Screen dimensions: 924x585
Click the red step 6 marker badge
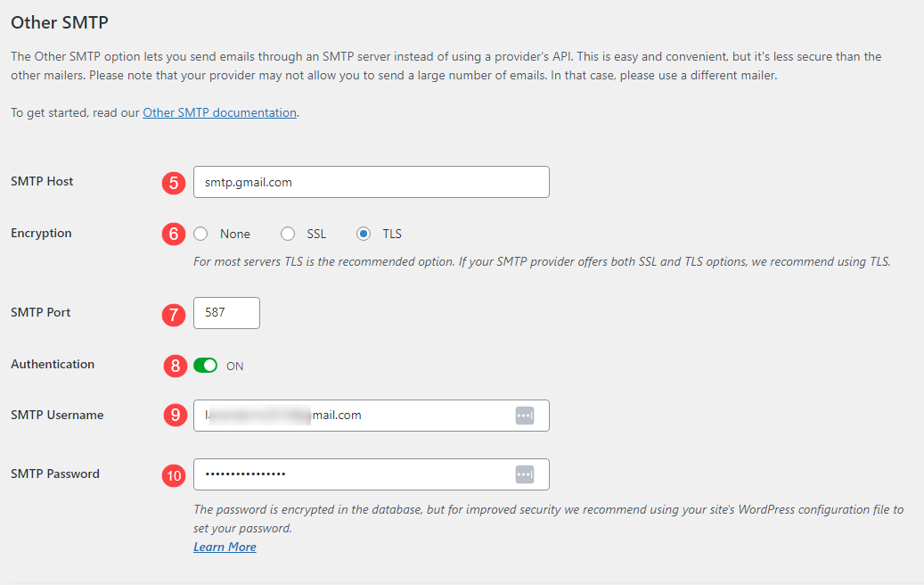[x=174, y=235]
